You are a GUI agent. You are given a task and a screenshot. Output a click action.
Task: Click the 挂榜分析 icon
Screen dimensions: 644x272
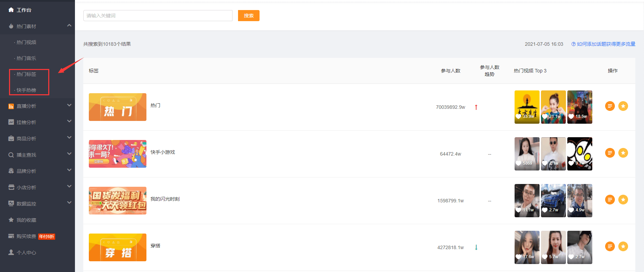coord(11,122)
